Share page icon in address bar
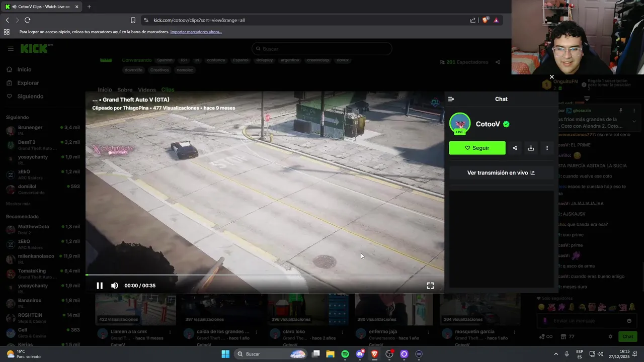 [472, 20]
